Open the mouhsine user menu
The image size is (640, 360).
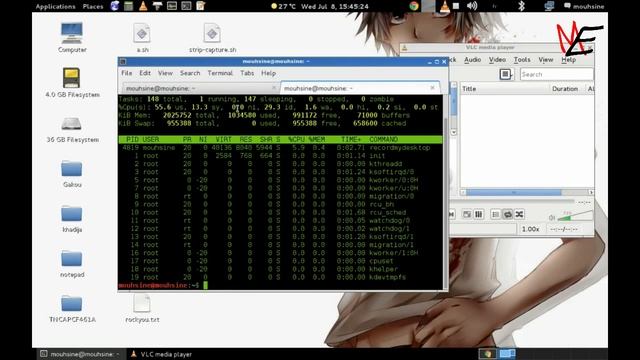[584, 6]
